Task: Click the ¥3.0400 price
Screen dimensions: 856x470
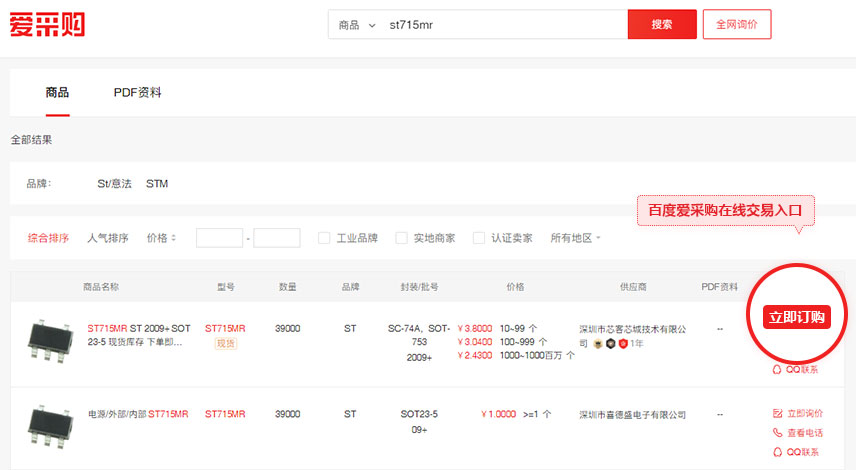Action: point(474,342)
